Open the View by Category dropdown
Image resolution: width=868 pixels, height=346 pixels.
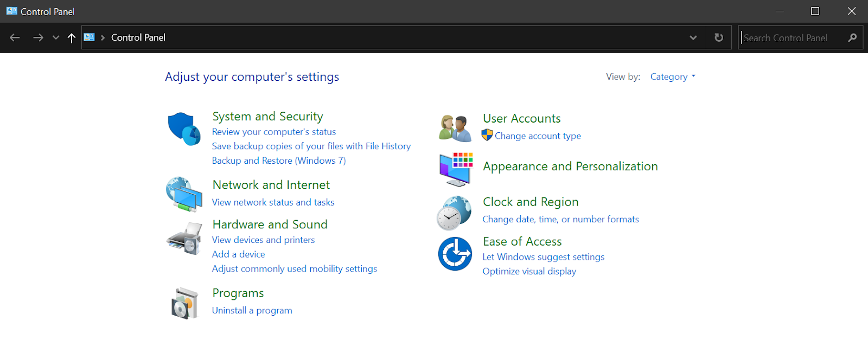[x=673, y=76]
